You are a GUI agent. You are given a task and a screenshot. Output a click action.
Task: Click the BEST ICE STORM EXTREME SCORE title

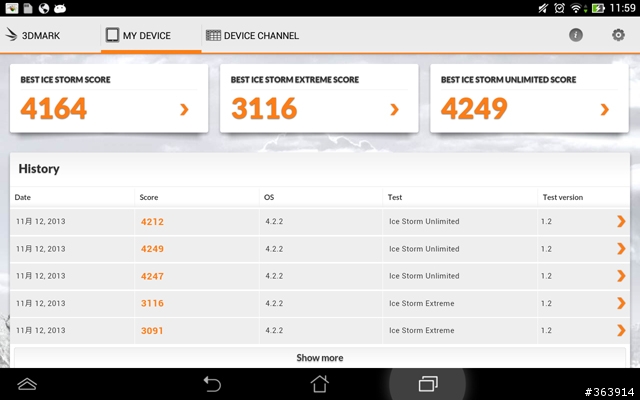(295, 80)
